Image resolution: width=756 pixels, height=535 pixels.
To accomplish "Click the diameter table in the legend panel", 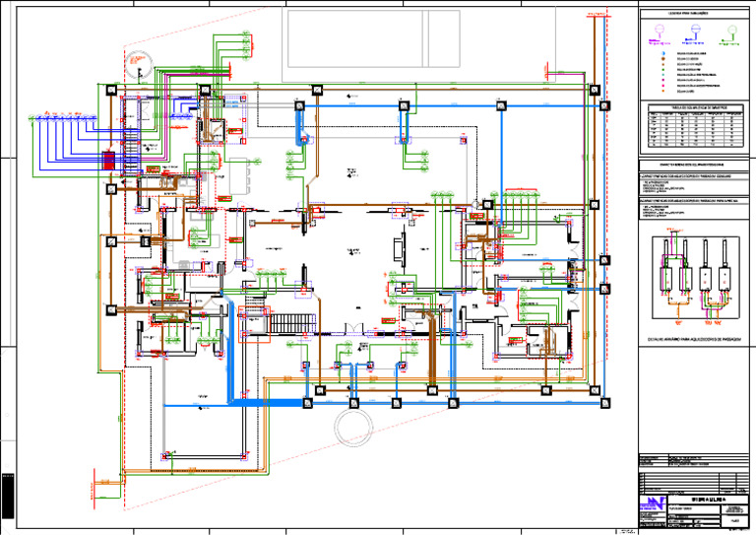I will 695,126.
